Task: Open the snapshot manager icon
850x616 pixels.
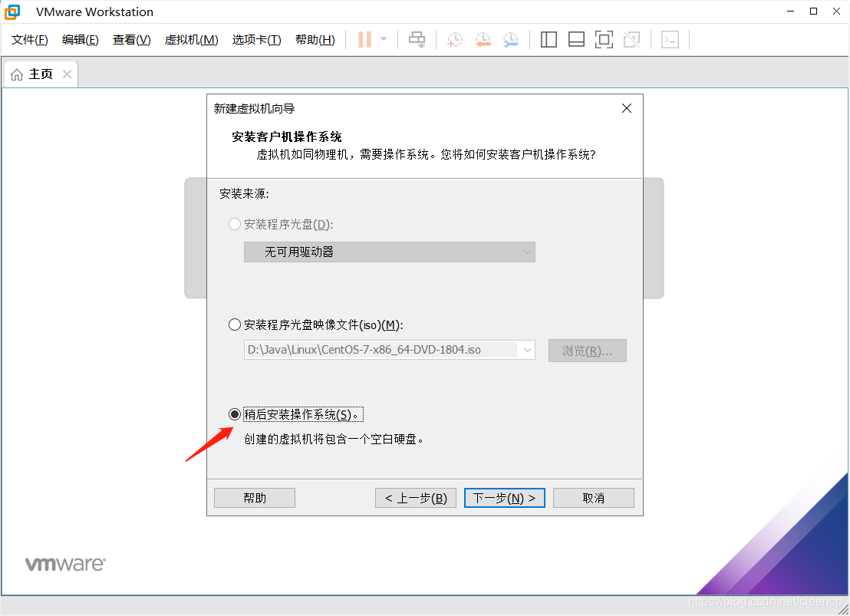Action: click(x=511, y=40)
